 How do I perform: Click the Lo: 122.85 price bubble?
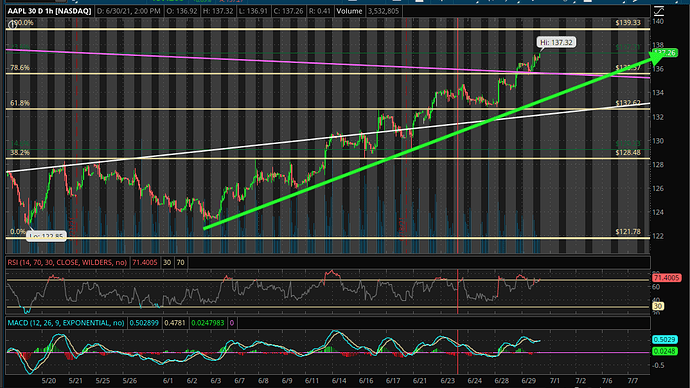pos(47,236)
